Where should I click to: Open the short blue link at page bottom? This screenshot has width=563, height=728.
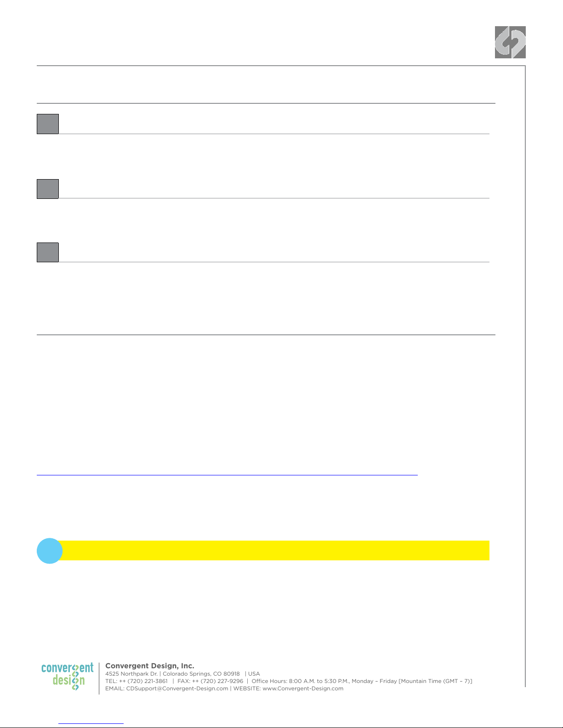pos(91,723)
